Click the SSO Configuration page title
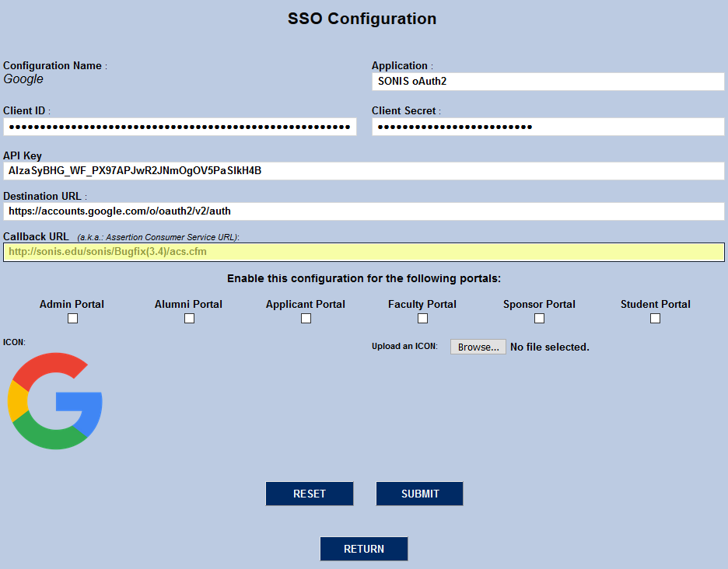 click(x=362, y=19)
